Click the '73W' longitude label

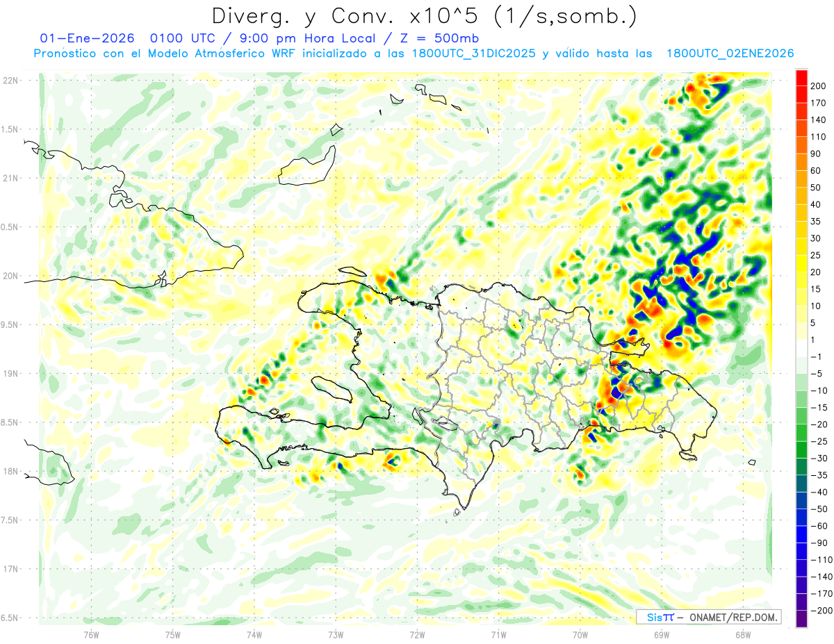coord(336,634)
